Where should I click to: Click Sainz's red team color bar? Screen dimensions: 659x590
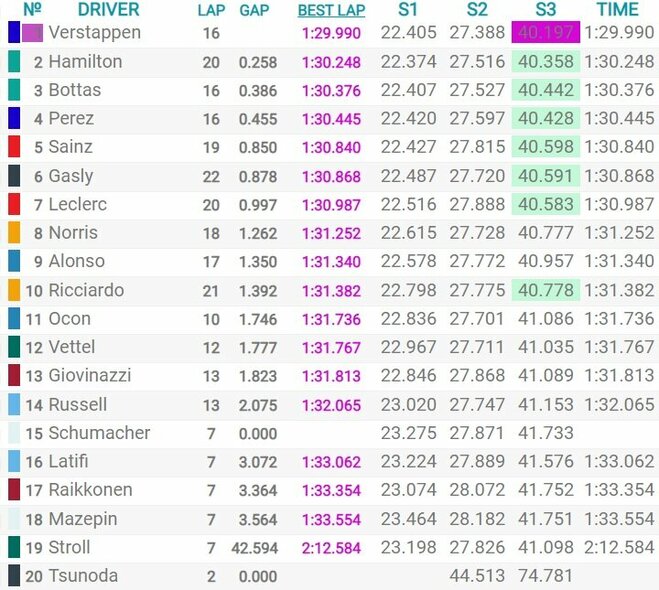click(13, 147)
